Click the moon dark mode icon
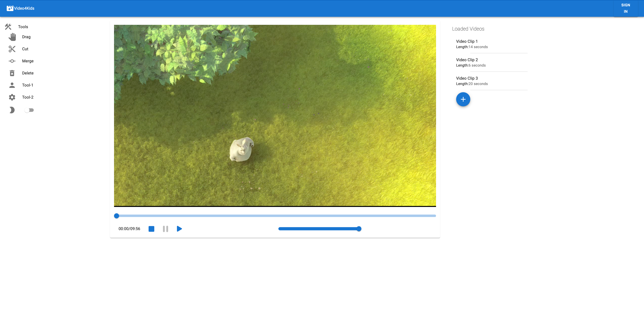644x326 pixels. tap(12, 110)
